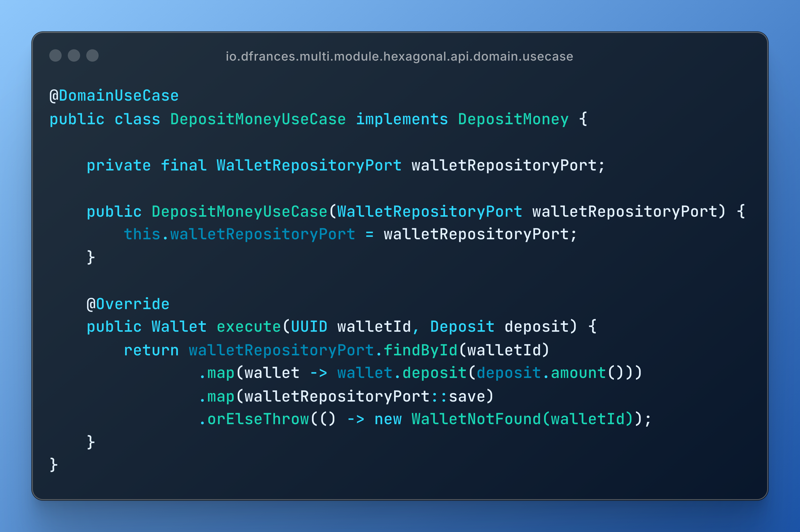Click the first gray window dot

click(55, 56)
